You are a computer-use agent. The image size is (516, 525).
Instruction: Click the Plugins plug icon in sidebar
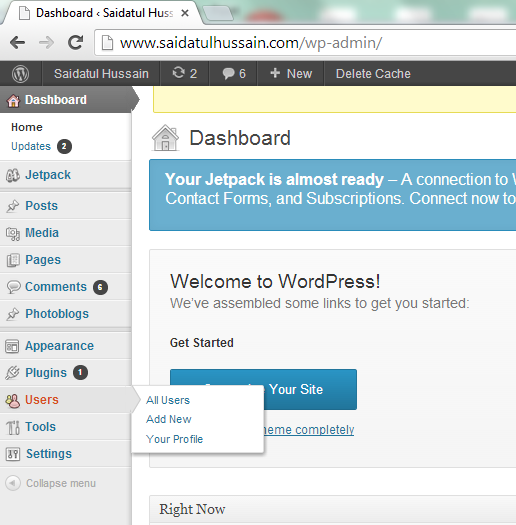click(12, 373)
